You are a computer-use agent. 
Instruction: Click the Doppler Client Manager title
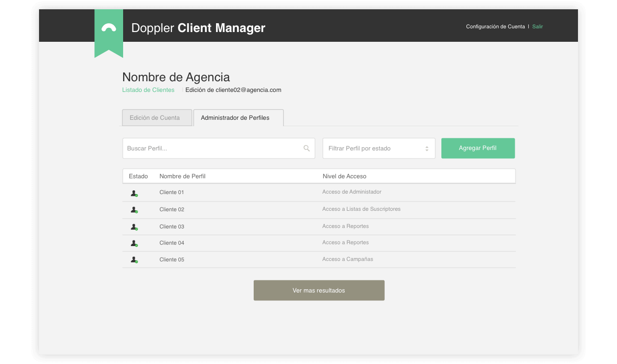(x=198, y=28)
